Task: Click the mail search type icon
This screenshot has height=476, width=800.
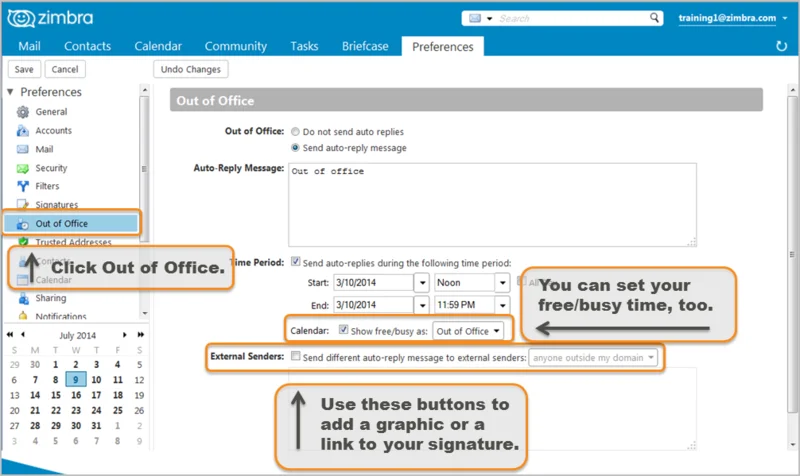Action: click(474, 18)
